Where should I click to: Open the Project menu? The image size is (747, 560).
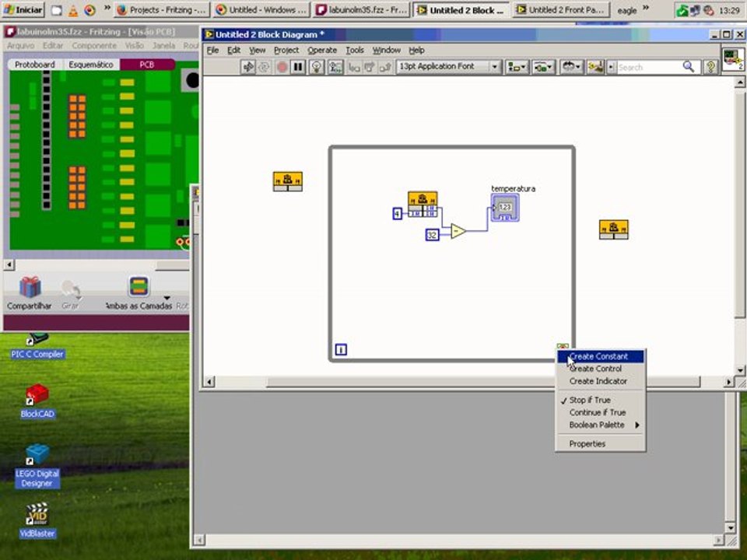click(286, 50)
